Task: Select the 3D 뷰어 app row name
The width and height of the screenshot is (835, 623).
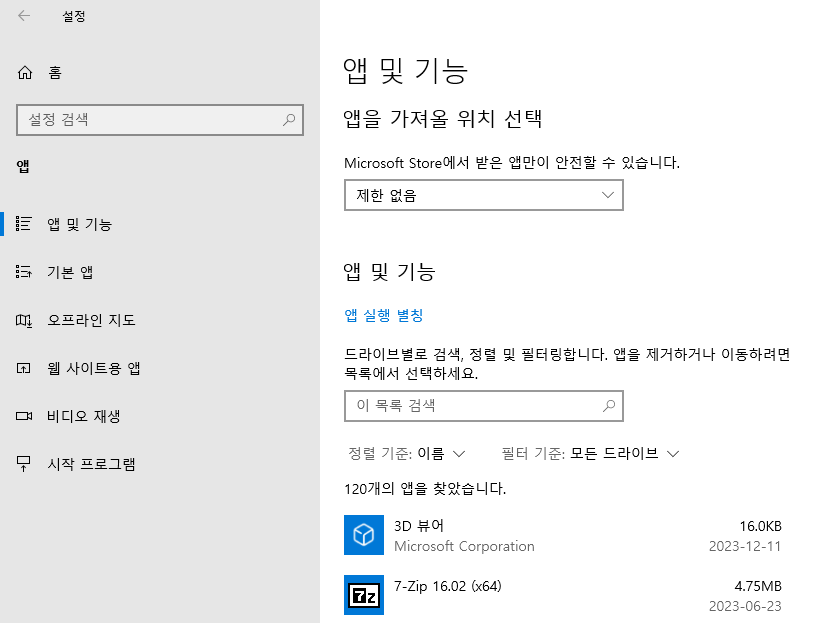Action: (419, 526)
